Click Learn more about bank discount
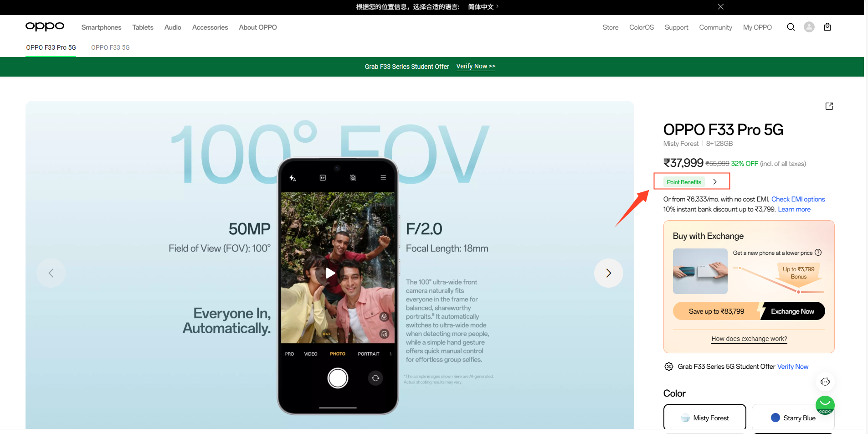Image resolution: width=868 pixels, height=434 pixels. coord(794,209)
